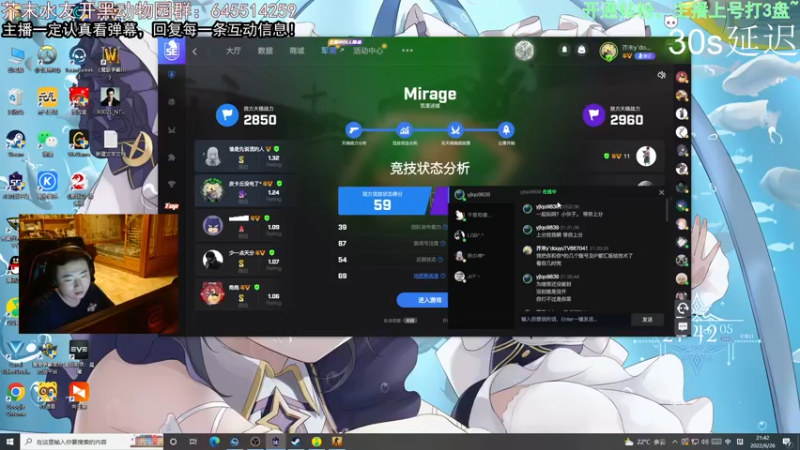Open the chat bubble icon at bottom right
The height and width of the screenshot is (450, 800).
point(682,327)
